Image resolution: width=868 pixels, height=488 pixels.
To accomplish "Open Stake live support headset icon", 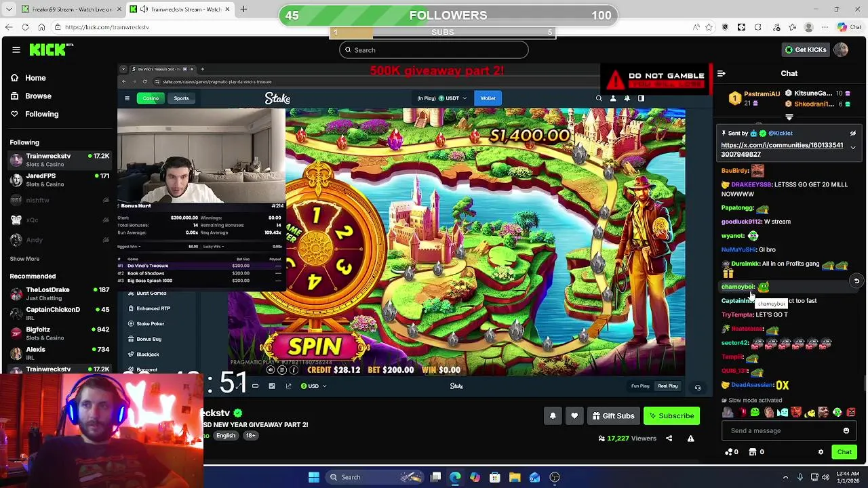I will 697,388.
